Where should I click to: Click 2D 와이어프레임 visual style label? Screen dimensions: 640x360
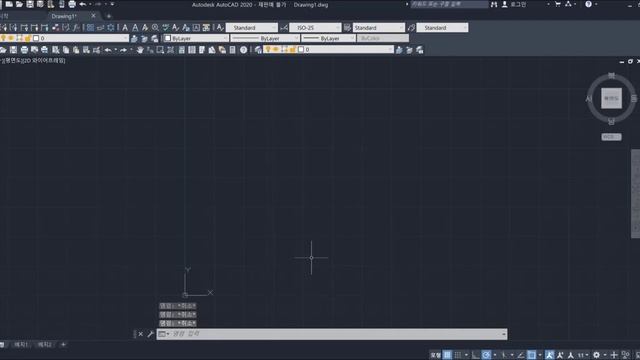45,60
